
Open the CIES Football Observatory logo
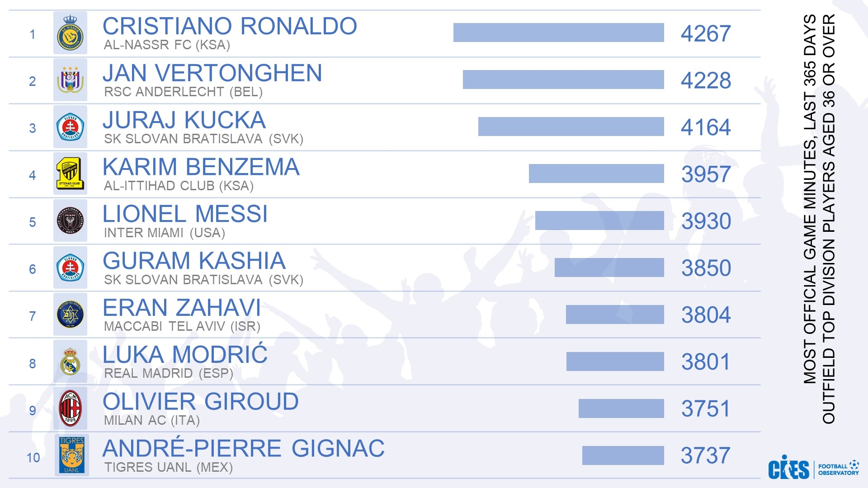coord(813,469)
